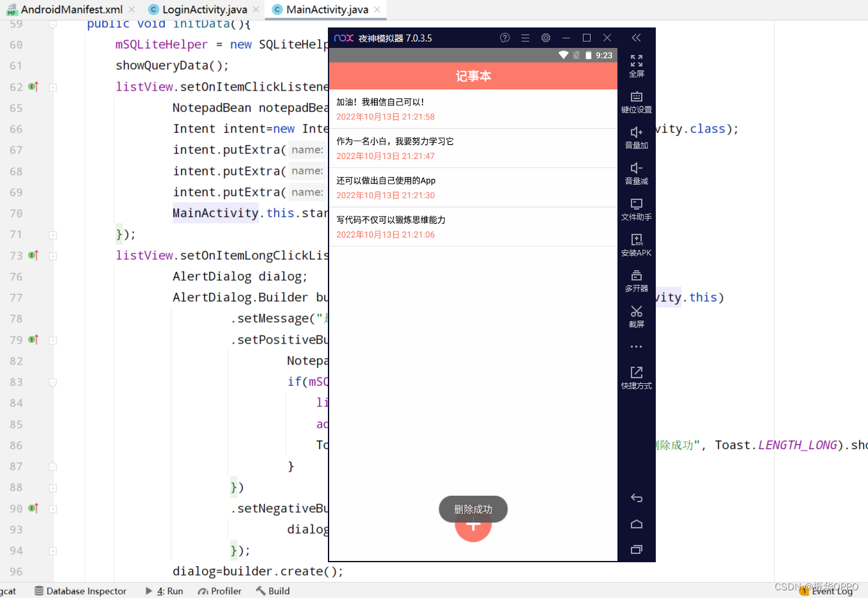This screenshot has height=598, width=868.
Task: Expand the folded code at line 62
Action: (53, 88)
